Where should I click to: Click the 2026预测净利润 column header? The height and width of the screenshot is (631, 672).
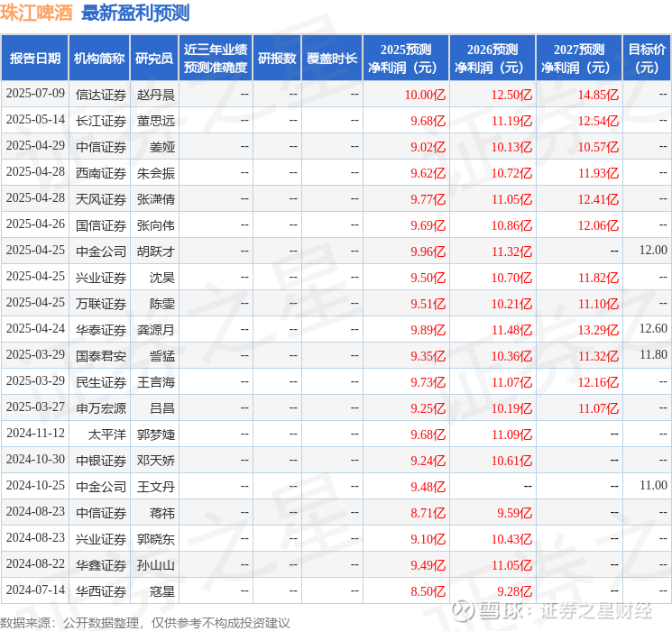(492, 59)
